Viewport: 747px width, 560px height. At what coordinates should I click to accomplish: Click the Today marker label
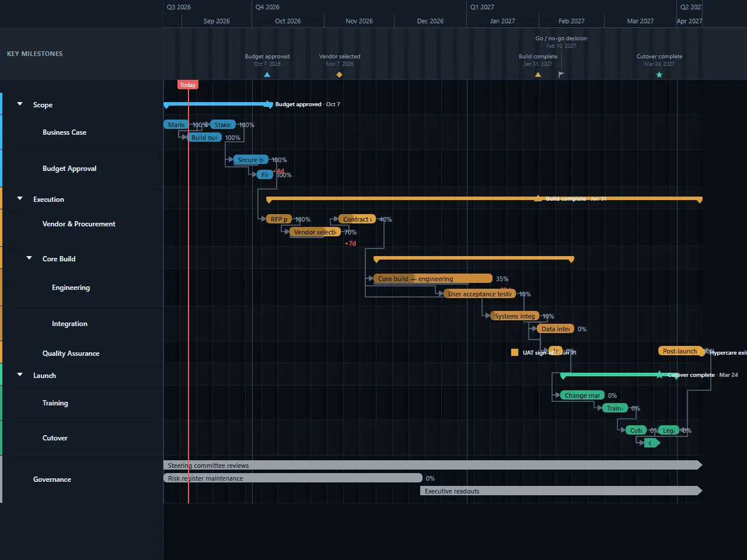pyautogui.click(x=188, y=85)
